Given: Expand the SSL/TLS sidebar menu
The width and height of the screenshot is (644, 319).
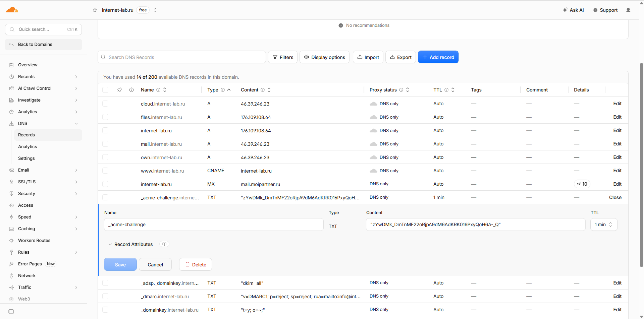Looking at the screenshot, I should [44, 182].
